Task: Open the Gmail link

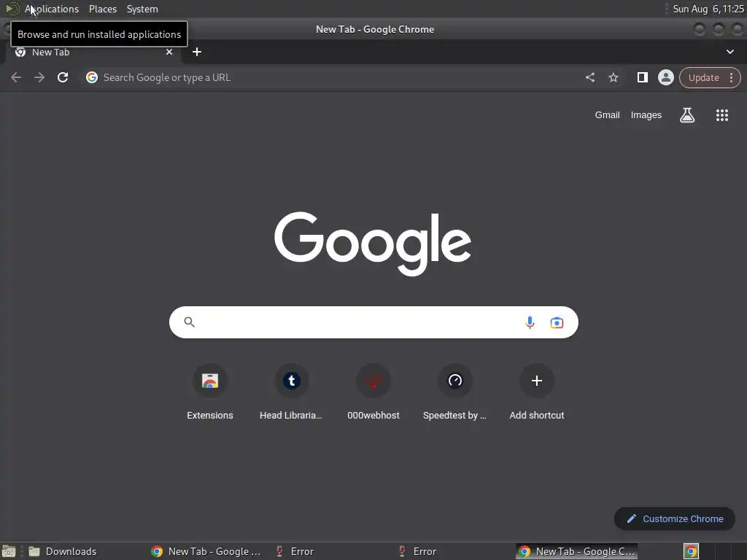Action: click(x=607, y=114)
